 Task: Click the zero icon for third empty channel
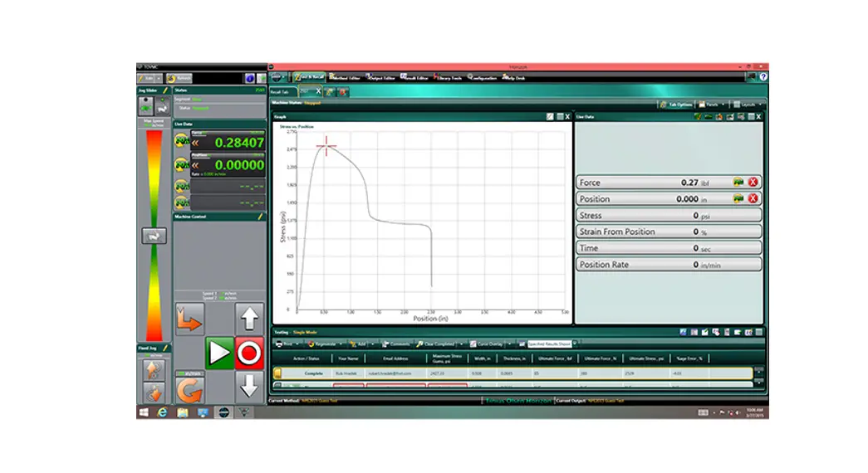182,187
